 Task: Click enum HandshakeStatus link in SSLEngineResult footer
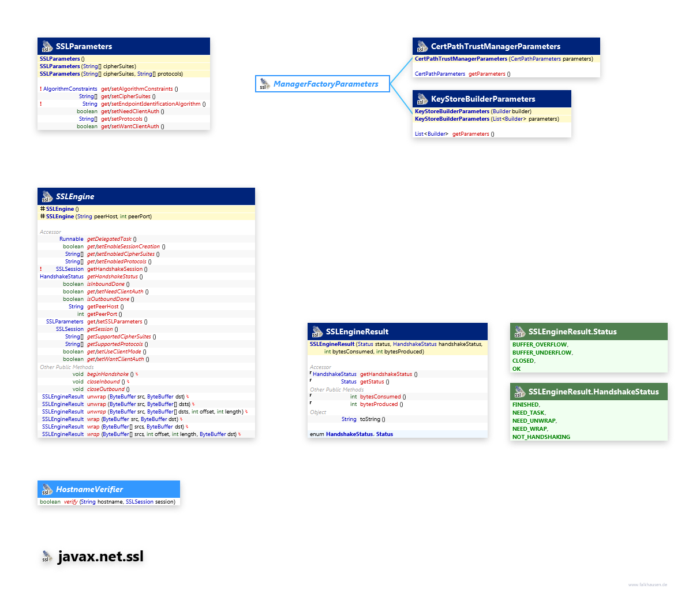pos(349,434)
